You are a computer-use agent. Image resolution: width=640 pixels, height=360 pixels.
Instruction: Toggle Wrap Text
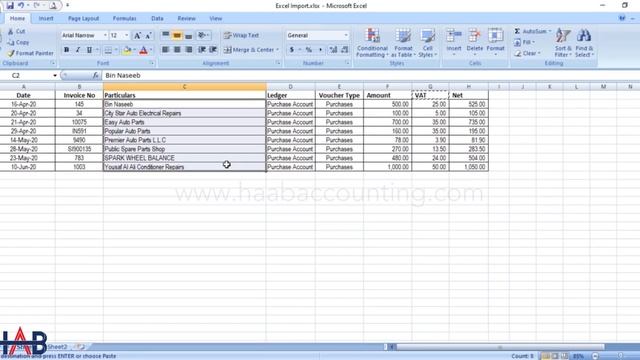click(241, 36)
